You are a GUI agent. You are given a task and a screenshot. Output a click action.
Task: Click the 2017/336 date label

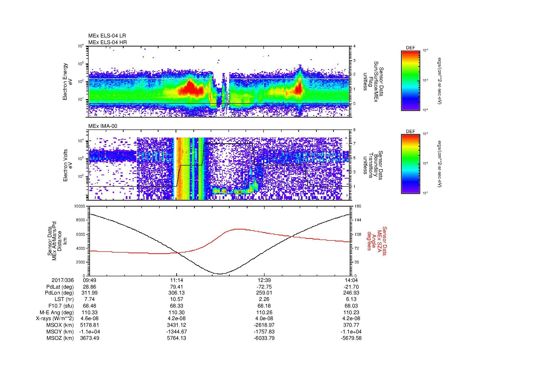point(63,280)
